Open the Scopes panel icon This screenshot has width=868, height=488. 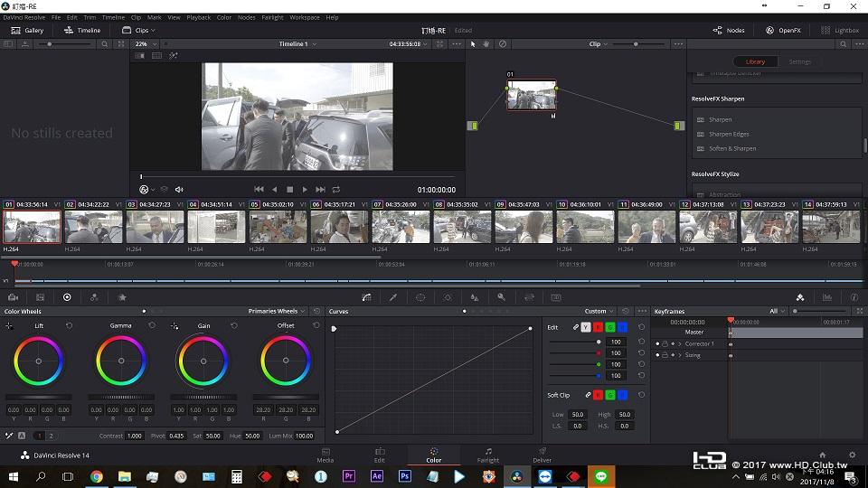click(x=826, y=297)
